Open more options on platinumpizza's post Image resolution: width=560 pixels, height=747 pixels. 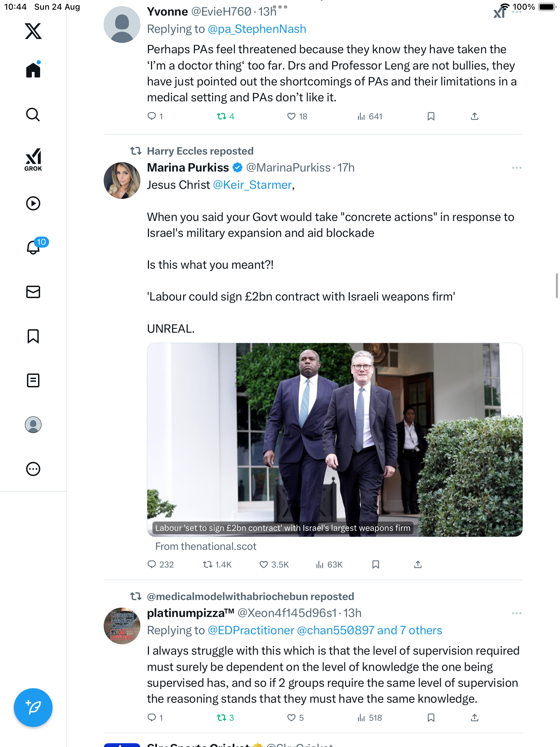click(516, 614)
